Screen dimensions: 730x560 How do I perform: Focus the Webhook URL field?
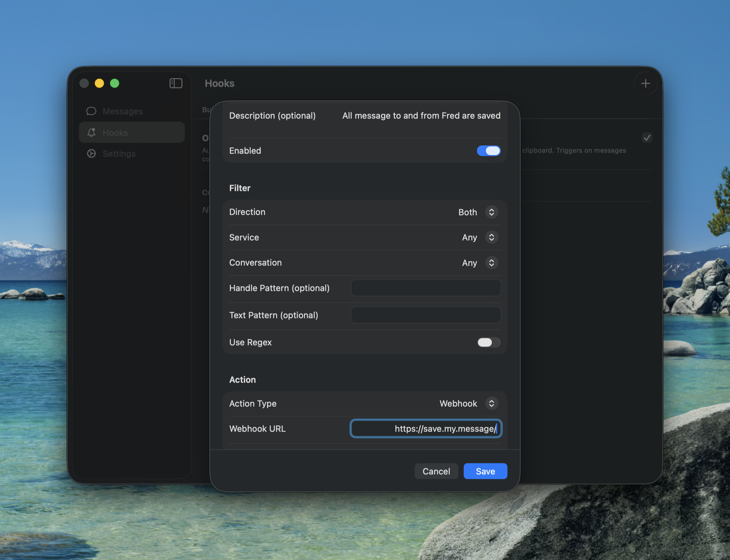(426, 428)
